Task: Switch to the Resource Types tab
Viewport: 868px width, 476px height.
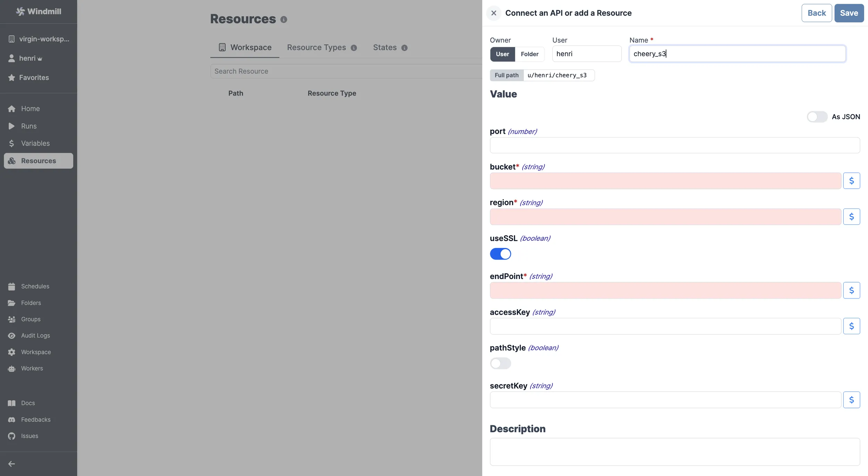Action: (316, 47)
